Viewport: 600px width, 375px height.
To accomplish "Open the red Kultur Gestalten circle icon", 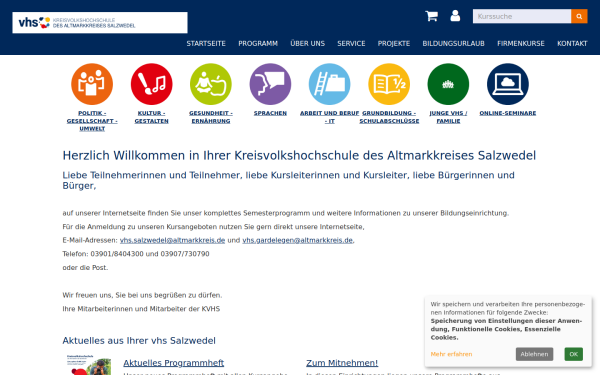I will tap(152, 84).
